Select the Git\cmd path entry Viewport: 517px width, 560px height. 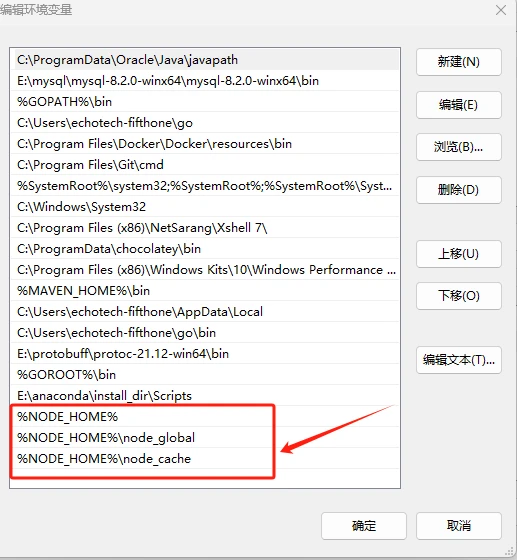205,165
